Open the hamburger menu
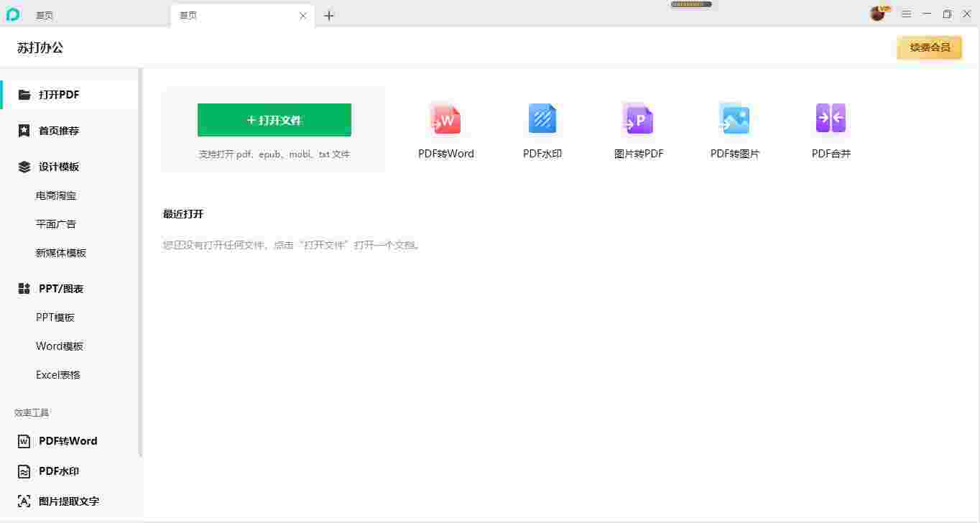This screenshot has width=980, height=523. click(906, 14)
